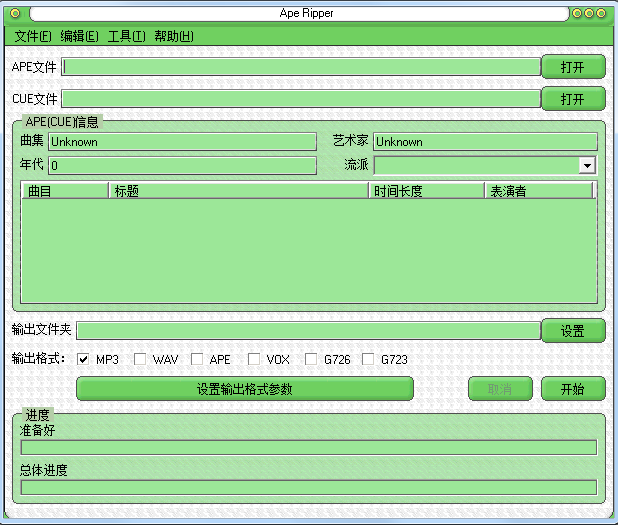The width and height of the screenshot is (618, 525).
Task: Click the 设置输出格式参数 button
Action: [x=245, y=389]
